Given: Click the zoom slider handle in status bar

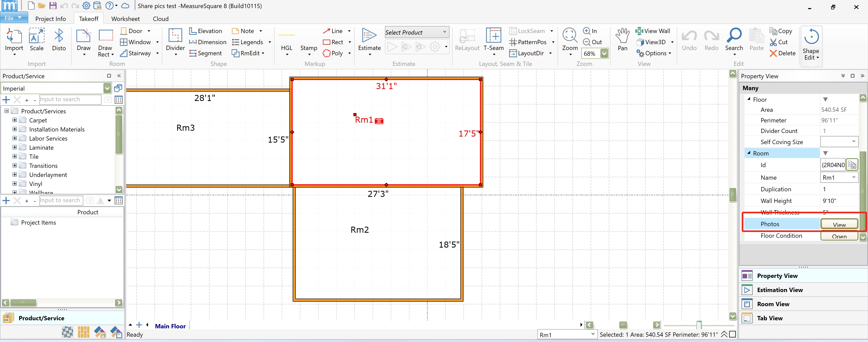Looking at the screenshot, I should pyautogui.click(x=699, y=325).
